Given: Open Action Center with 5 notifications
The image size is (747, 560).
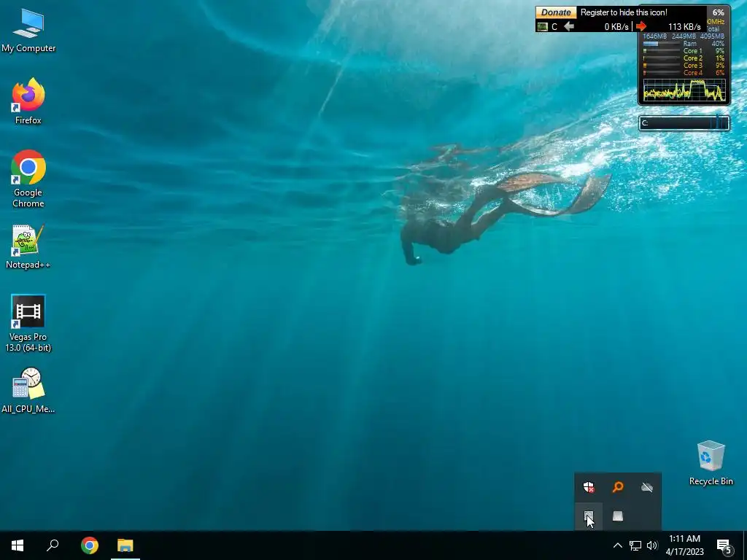Looking at the screenshot, I should point(724,546).
